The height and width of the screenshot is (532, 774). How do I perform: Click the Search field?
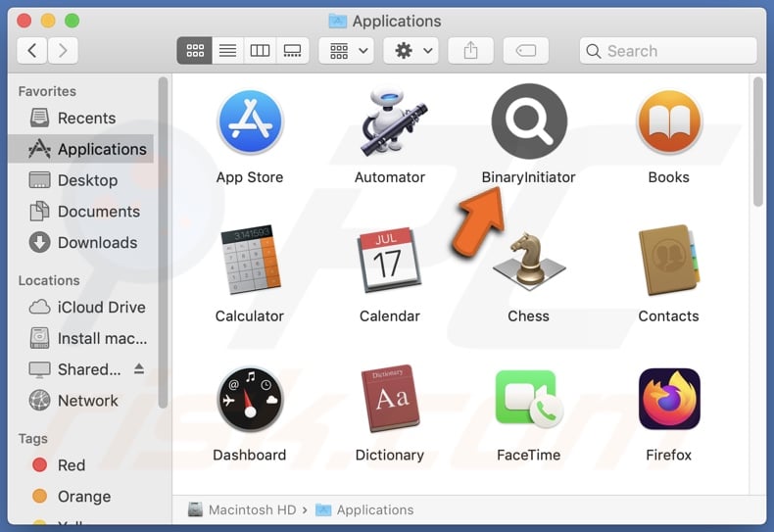click(x=668, y=50)
